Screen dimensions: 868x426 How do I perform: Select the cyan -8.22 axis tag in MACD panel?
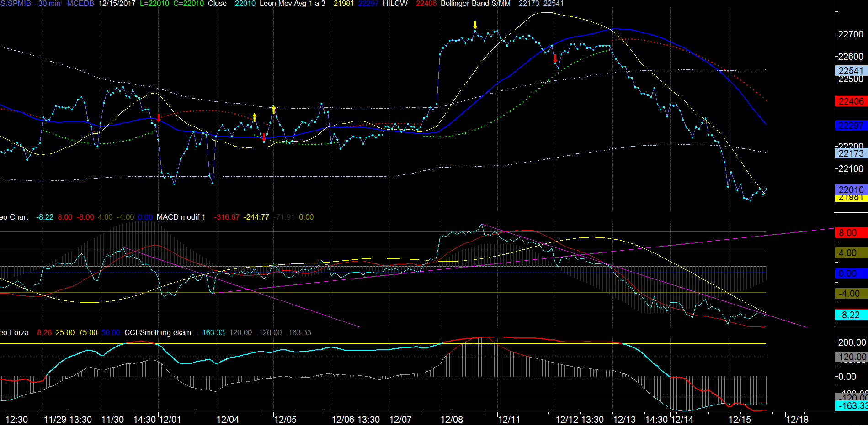coord(851,315)
